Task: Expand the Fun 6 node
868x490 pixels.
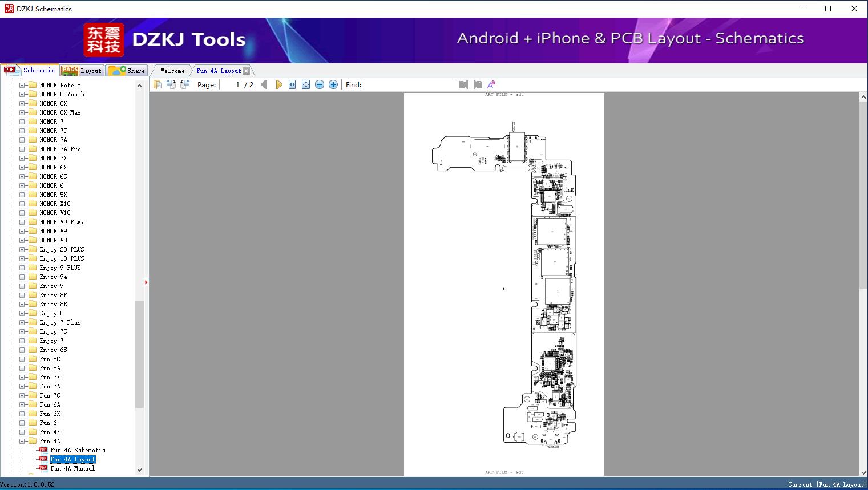Action: [22, 423]
